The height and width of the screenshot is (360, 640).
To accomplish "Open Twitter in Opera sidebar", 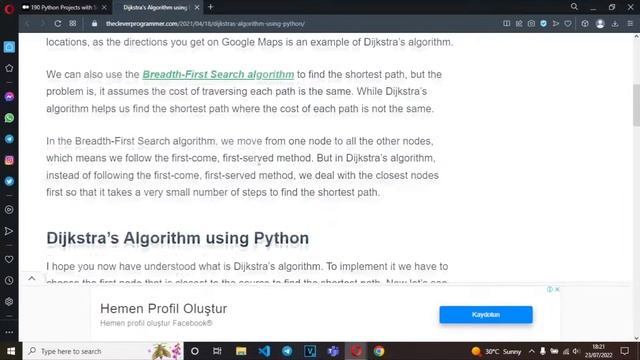I will (x=9, y=181).
